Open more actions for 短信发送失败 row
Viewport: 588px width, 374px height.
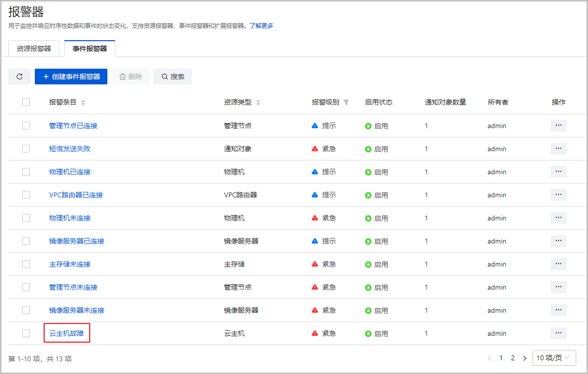click(558, 149)
